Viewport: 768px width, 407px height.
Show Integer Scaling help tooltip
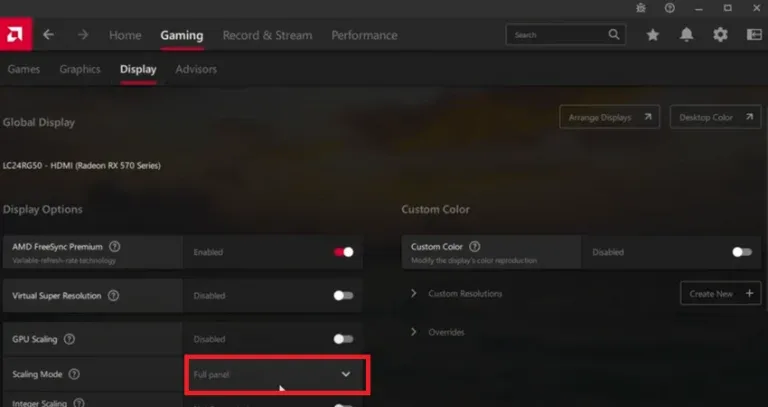point(79,403)
